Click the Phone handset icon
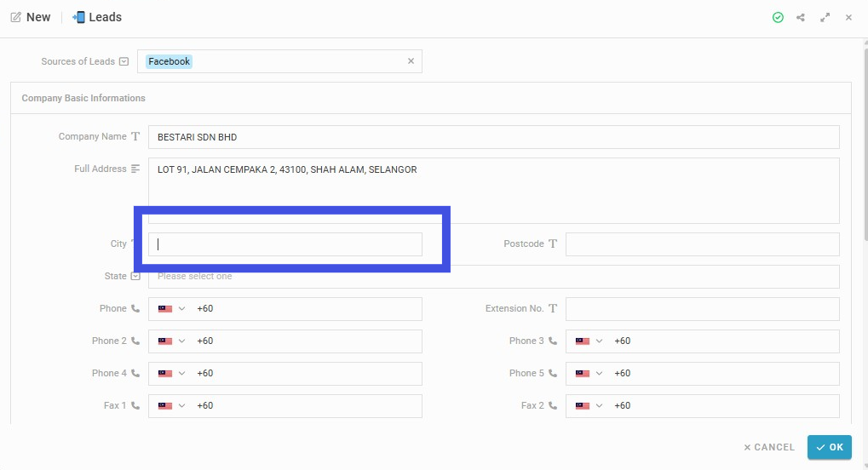The image size is (868, 470). point(135,308)
